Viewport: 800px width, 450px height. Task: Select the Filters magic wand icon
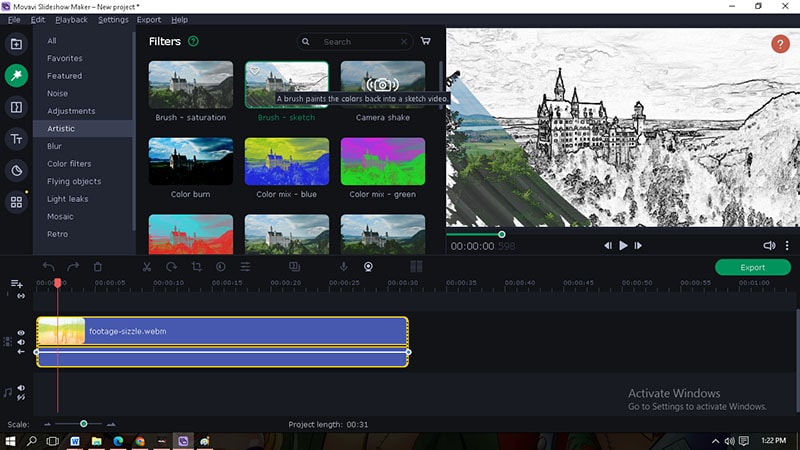tap(16, 76)
